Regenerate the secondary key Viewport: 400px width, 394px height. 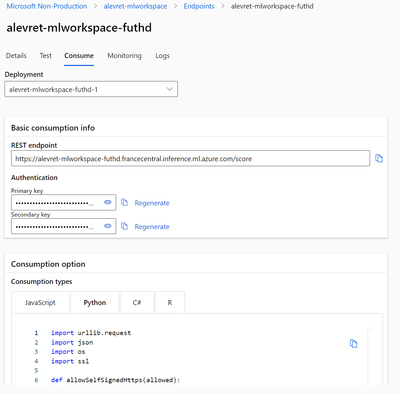pyautogui.click(x=152, y=227)
